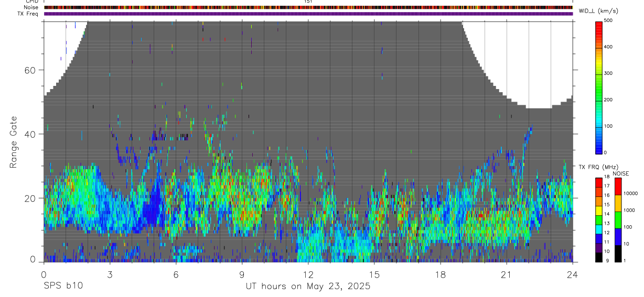Click the multicolored Noise strip above the plot
The width and height of the screenshot is (644, 297).
click(x=308, y=7)
